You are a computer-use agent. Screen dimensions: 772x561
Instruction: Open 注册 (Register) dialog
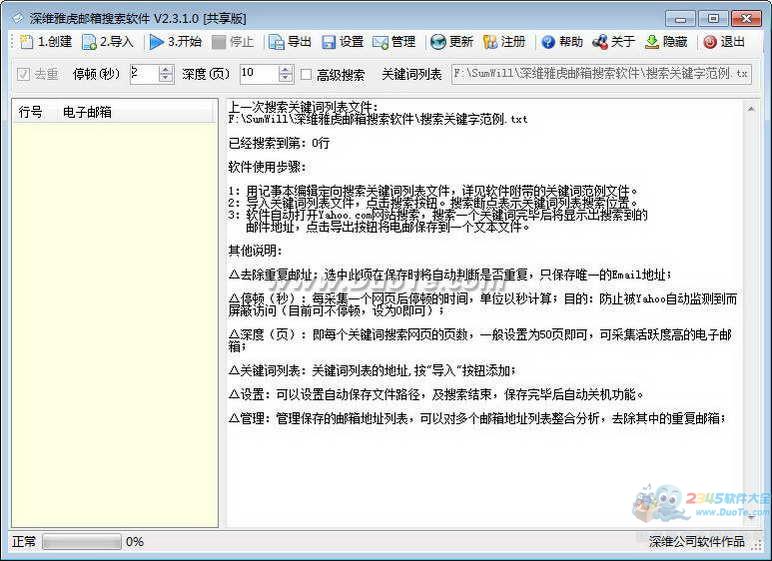coord(504,42)
